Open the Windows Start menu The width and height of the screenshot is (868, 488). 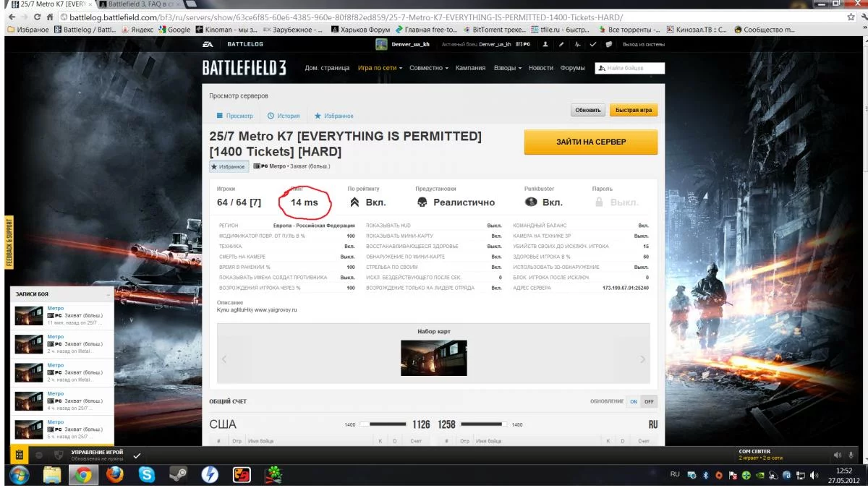click(x=19, y=475)
